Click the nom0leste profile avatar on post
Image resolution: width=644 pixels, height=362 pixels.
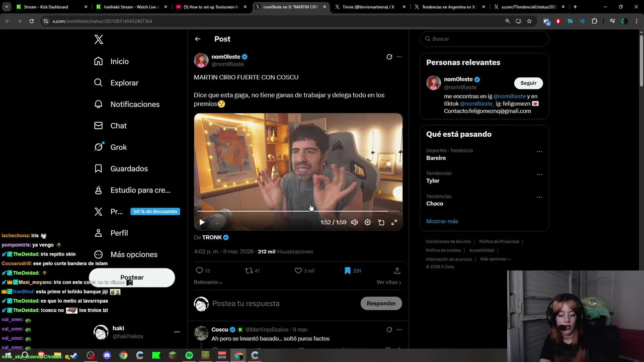pos(201,60)
